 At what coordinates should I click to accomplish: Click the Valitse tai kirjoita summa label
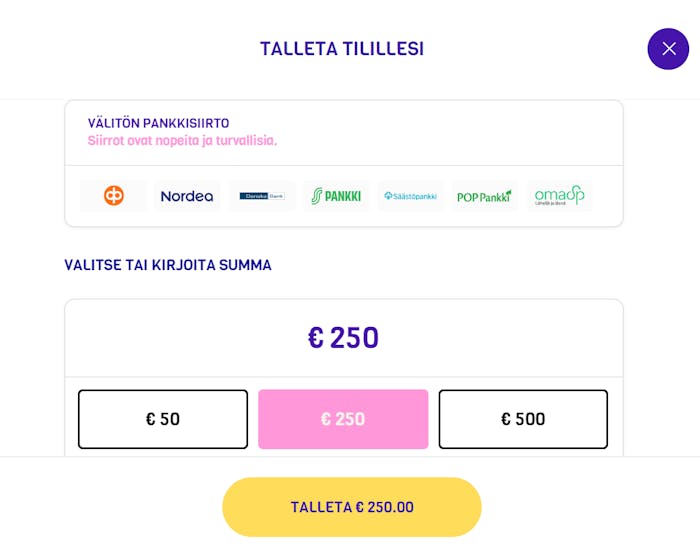point(168,265)
